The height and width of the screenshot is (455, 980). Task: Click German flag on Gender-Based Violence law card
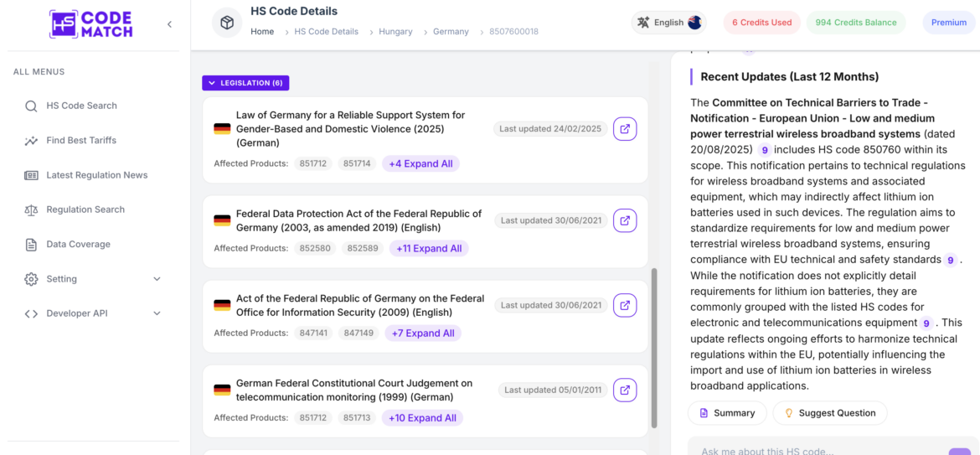click(222, 129)
